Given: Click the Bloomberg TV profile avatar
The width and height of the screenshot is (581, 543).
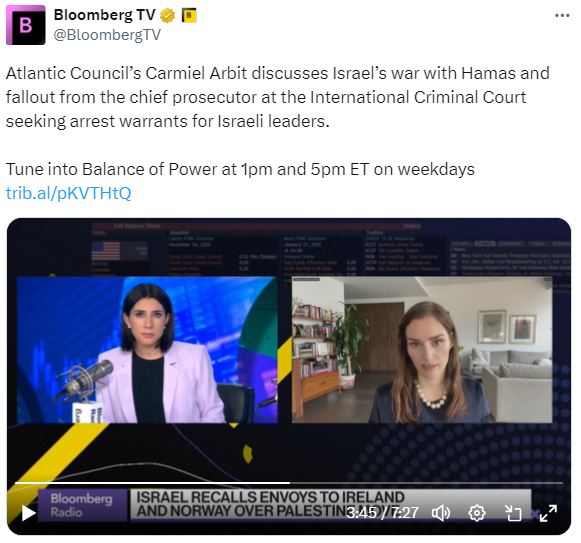Looking at the screenshot, I should tap(26, 25).
